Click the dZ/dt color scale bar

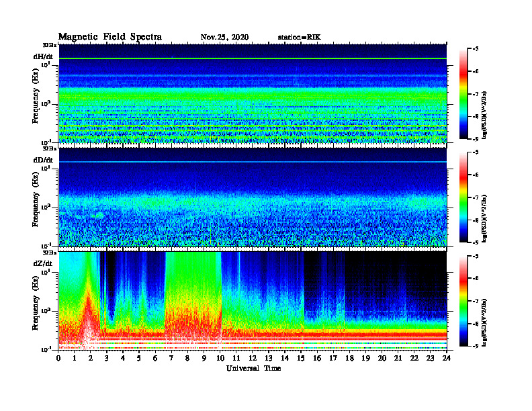(463, 301)
